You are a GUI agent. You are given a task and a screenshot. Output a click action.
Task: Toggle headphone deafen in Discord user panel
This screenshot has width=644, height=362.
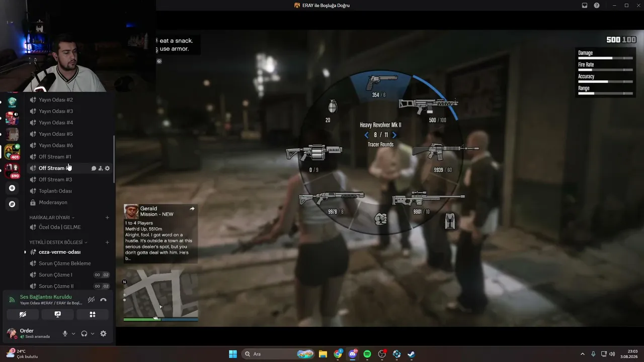[x=84, y=333]
